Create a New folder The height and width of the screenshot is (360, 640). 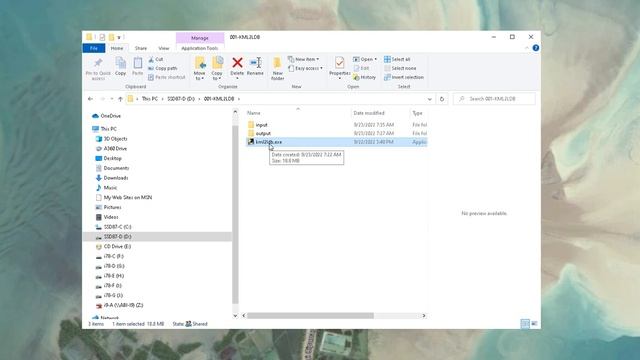(x=278, y=68)
